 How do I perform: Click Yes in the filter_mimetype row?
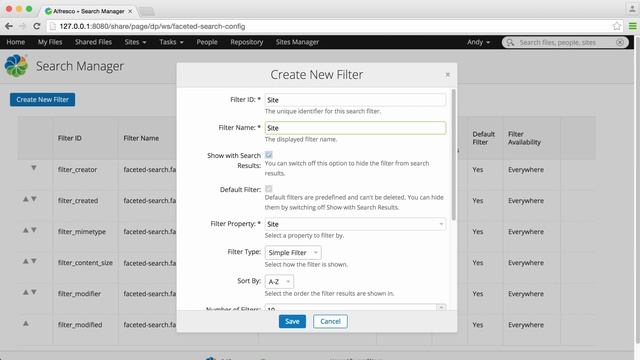click(x=478, y=231)
